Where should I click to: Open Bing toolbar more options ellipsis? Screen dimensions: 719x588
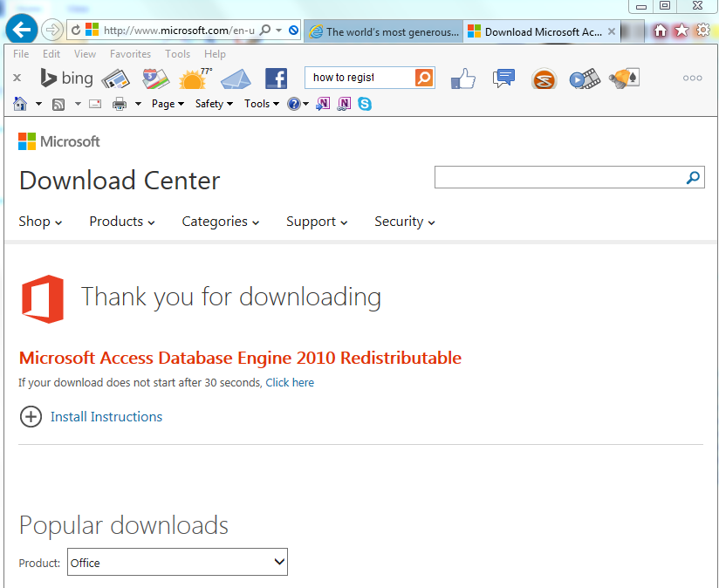(693, 78)
